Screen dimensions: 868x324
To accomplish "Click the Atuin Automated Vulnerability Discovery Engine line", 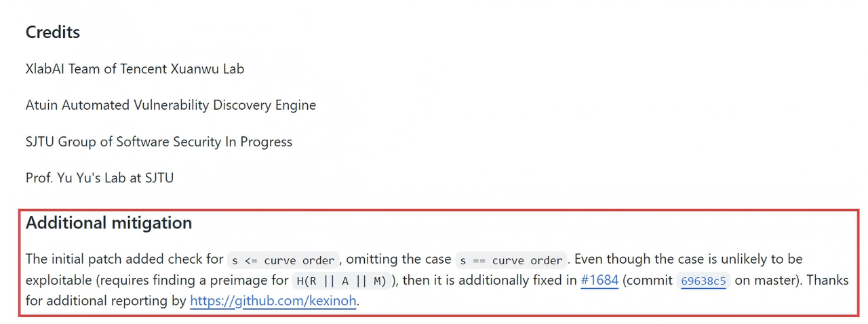I will [171, 105].
